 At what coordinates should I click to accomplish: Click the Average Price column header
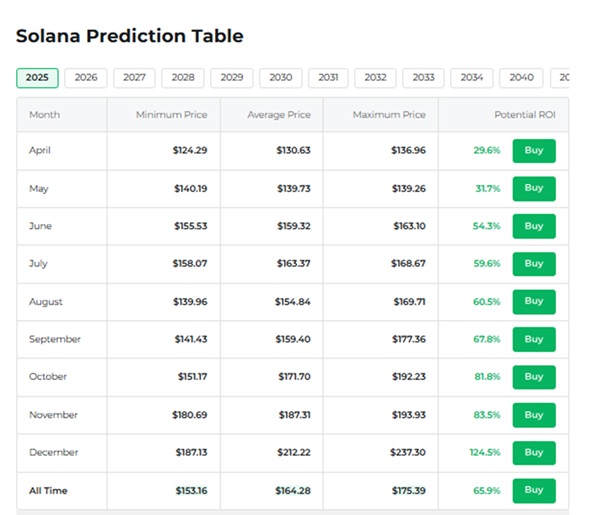click(279, 115)
